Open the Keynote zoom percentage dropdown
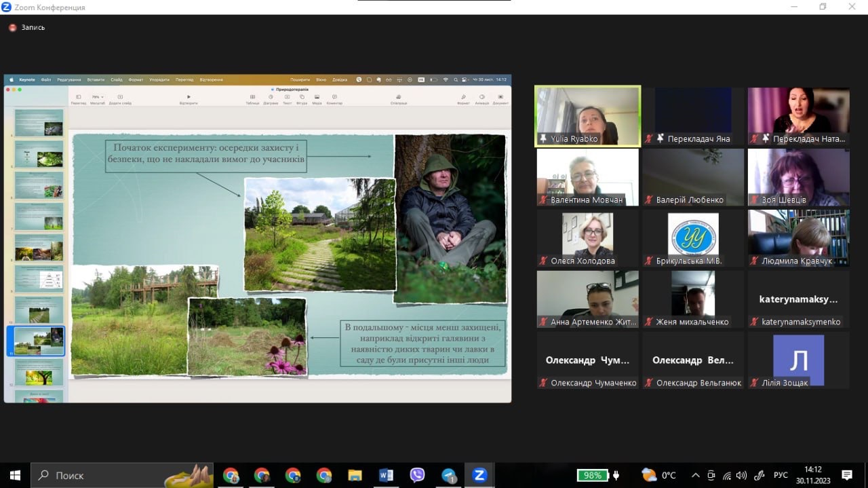 98,97
